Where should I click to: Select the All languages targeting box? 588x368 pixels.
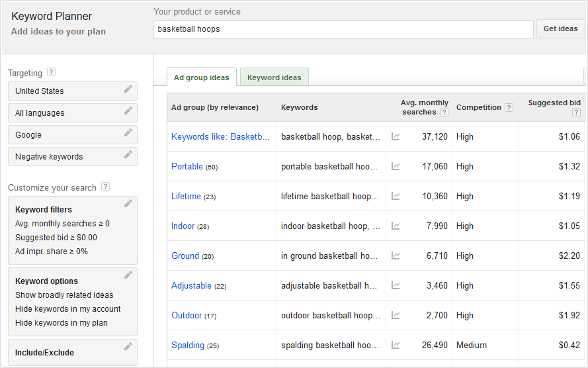(x=73, y=113)
